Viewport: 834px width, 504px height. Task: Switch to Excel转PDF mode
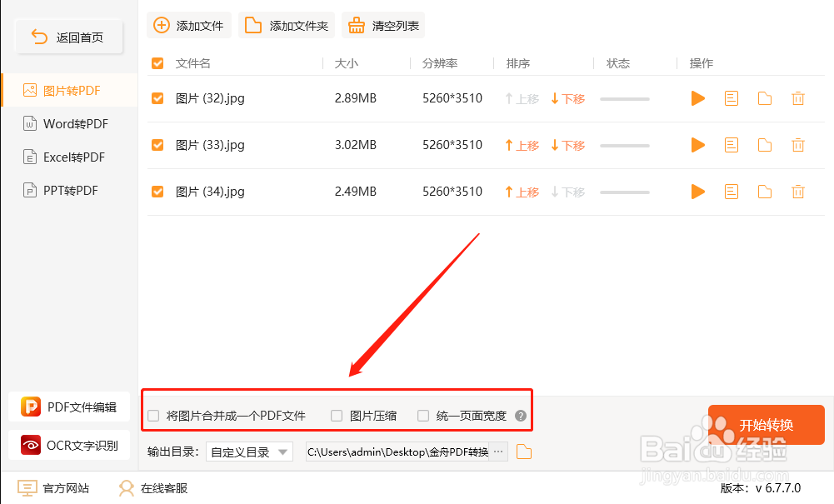tap(70, 157)
